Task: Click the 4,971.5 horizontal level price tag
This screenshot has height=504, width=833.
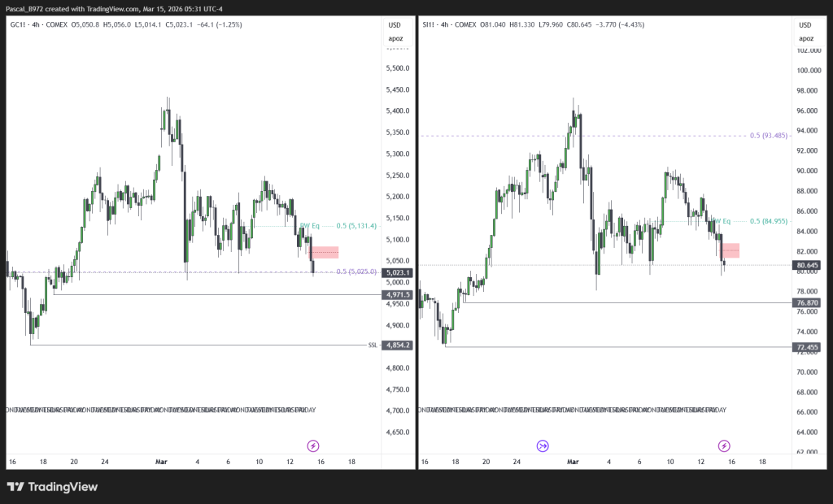Action: [398, 294]
